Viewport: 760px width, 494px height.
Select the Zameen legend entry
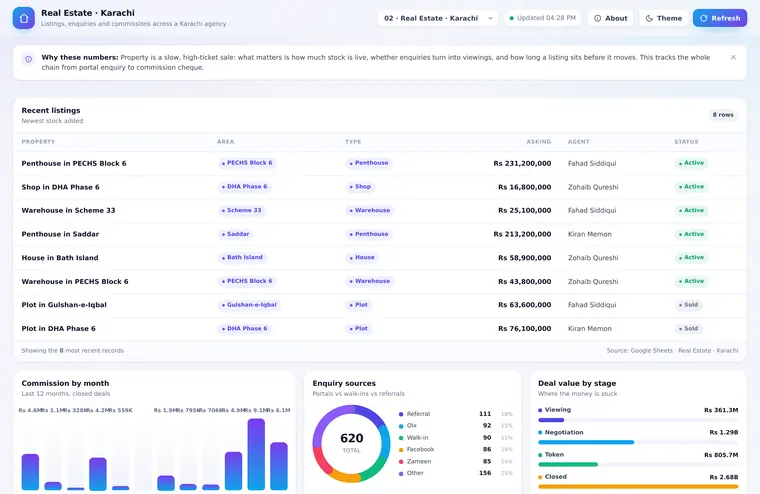point(455,462)
